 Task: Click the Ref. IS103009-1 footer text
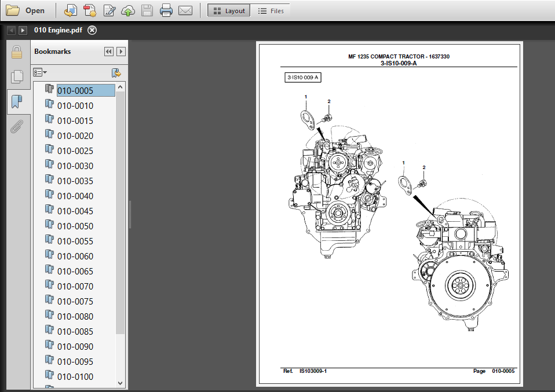[x=305, y=371]
